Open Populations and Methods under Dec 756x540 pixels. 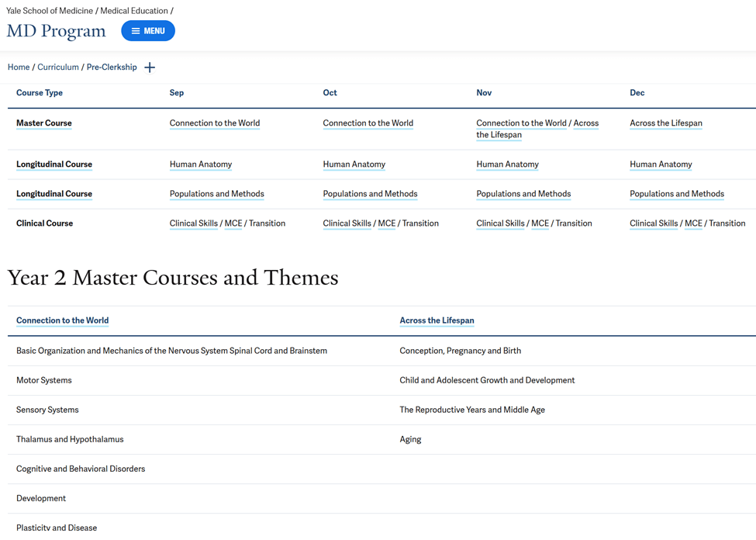[x=677, y=193]
